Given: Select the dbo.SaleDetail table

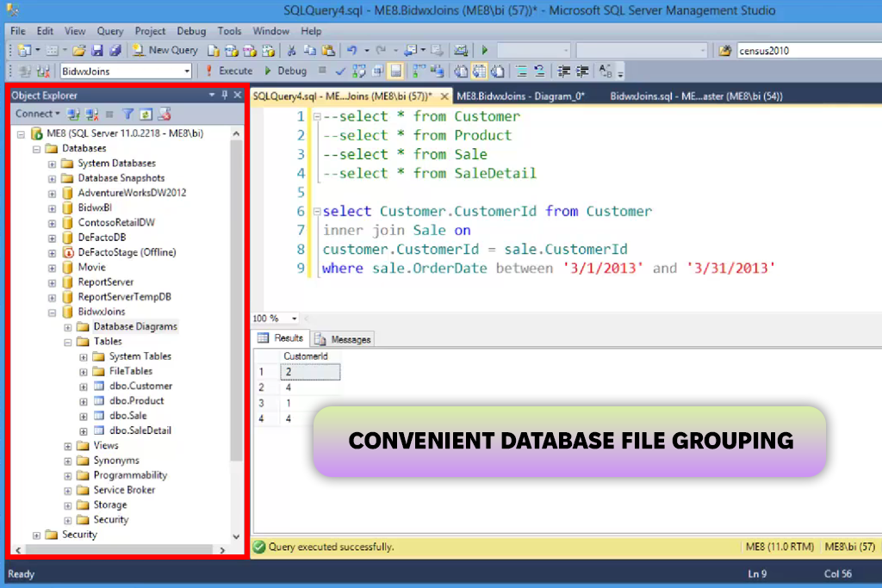Looking at the screenshot, I should (140, 430).
